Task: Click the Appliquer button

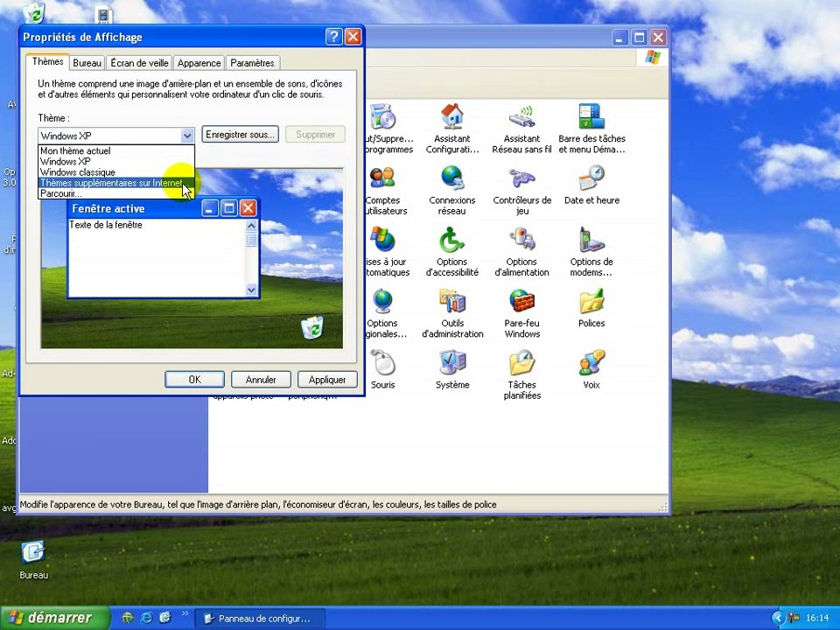Action: coord(327,380)
